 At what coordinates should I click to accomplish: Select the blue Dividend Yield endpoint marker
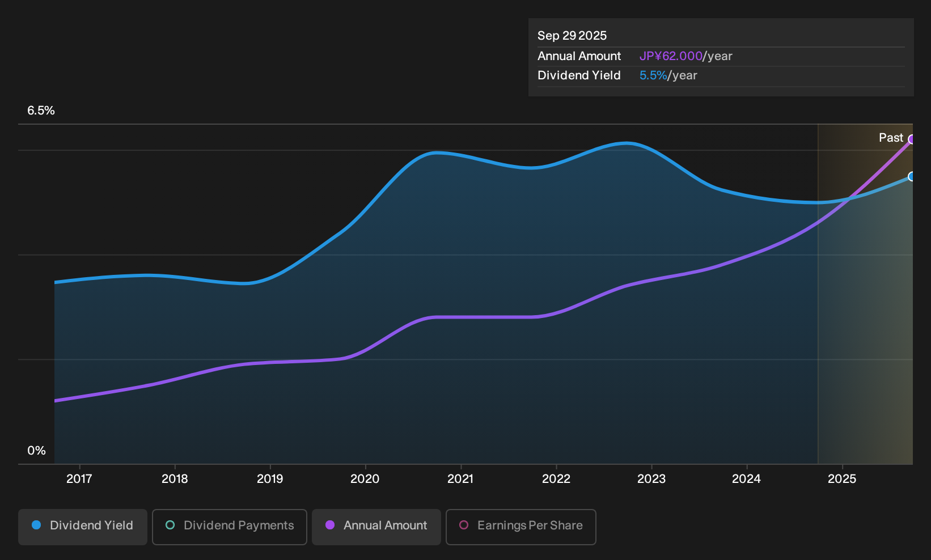pos(912,177)
